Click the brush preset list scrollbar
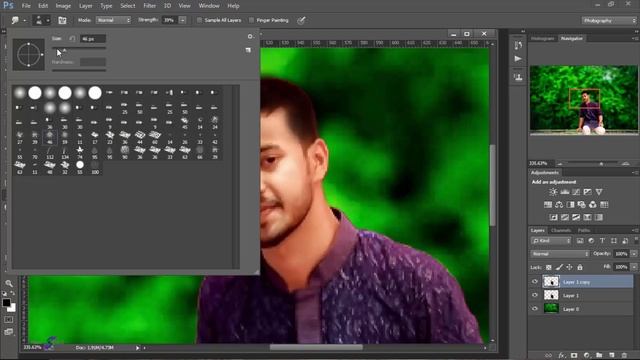This screenshot has height=360, width=640. [236, 177]
